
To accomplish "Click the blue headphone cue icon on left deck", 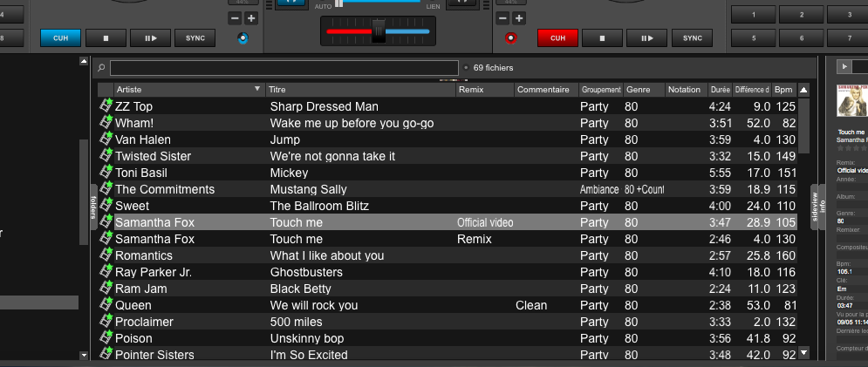I will tap(243, 38).
